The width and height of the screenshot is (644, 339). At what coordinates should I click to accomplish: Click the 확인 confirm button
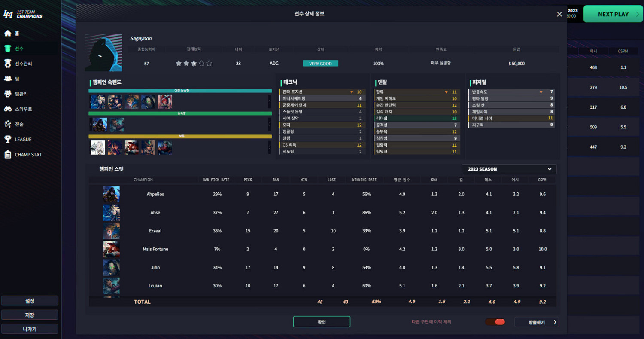click(322, 322)
